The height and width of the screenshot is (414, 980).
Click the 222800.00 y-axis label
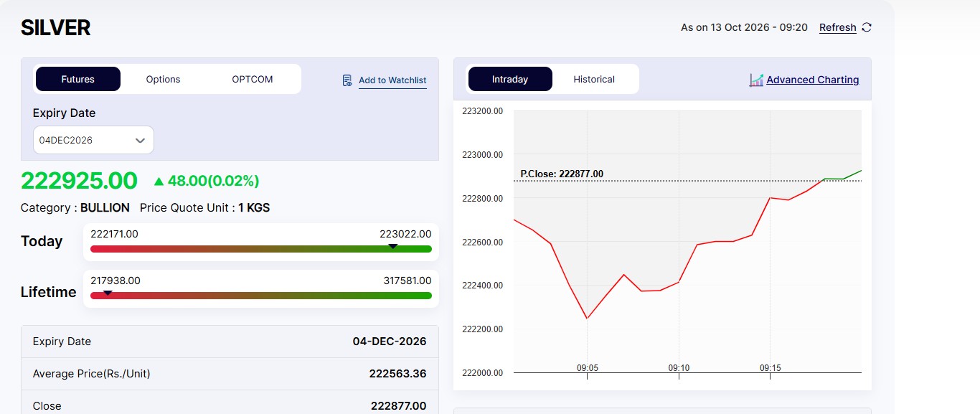click(x=482, y=199)
